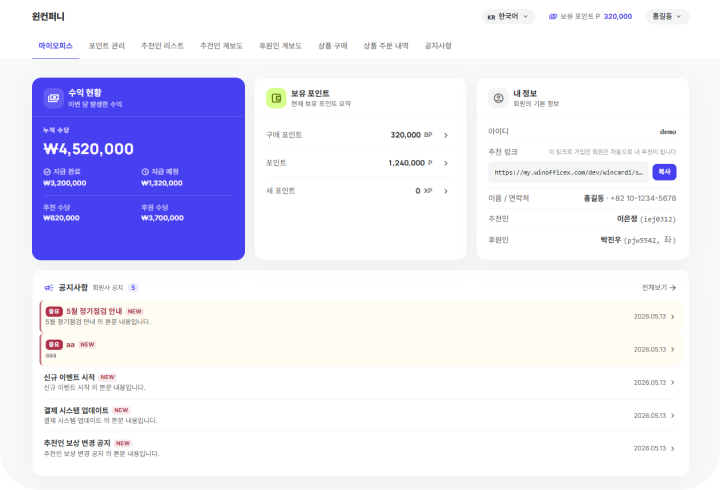This screenshot has height=490, width=720.
Task: Click the NEW badge on 추천인 보상 변경 공지
Action: pos(123,443)
